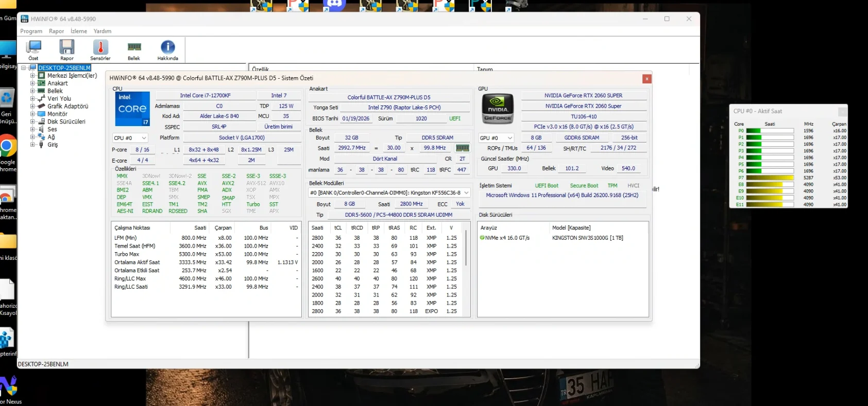868x406 pixels.
Task: Select DESKTOP-25BENLM in the tree
Action: tap(64, 68)
